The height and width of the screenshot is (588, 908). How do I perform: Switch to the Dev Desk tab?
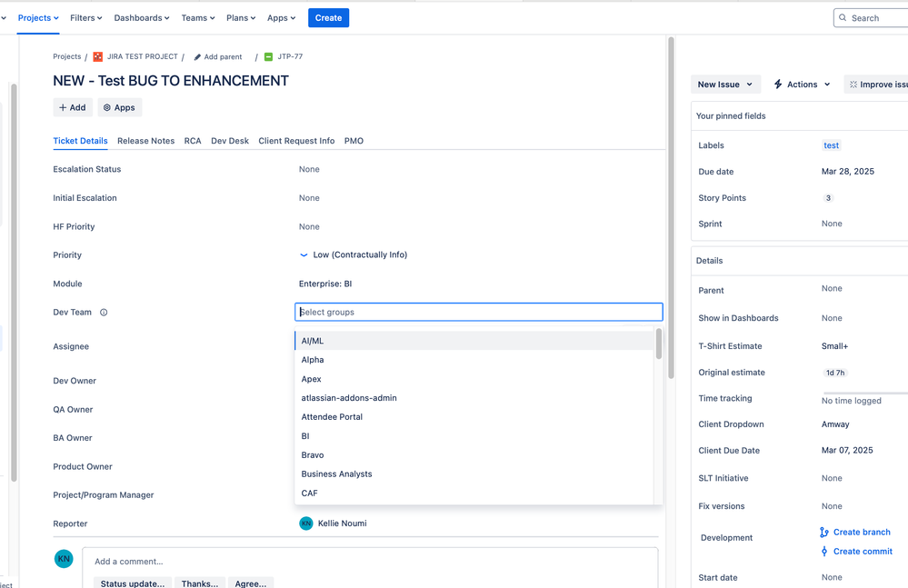(x=230, y=141)
